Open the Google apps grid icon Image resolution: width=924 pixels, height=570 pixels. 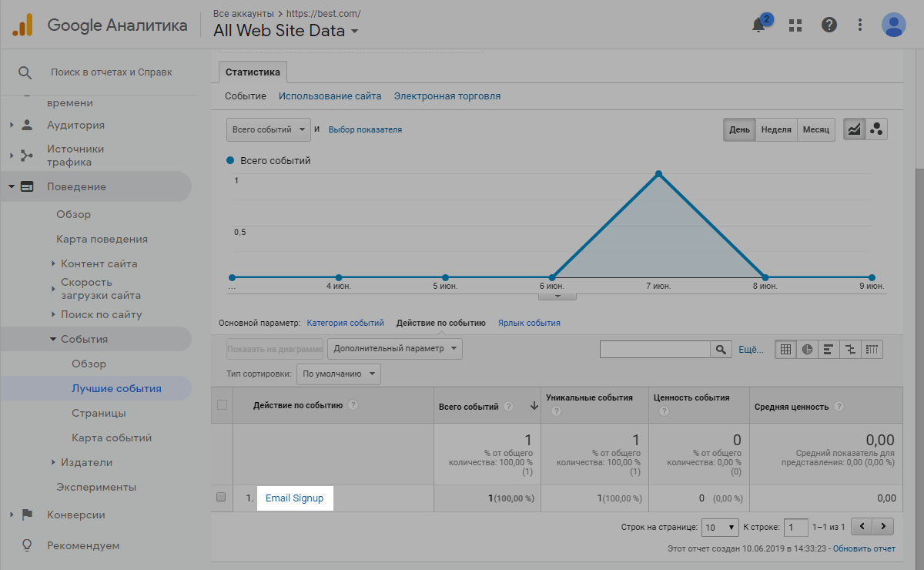[x=795, y=25]
